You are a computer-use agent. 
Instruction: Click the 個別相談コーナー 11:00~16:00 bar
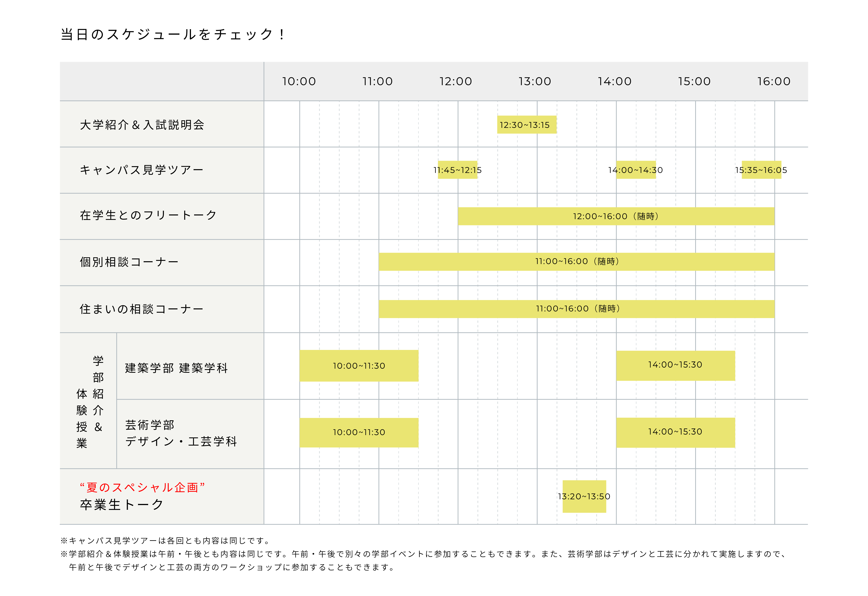coord(577,262)
